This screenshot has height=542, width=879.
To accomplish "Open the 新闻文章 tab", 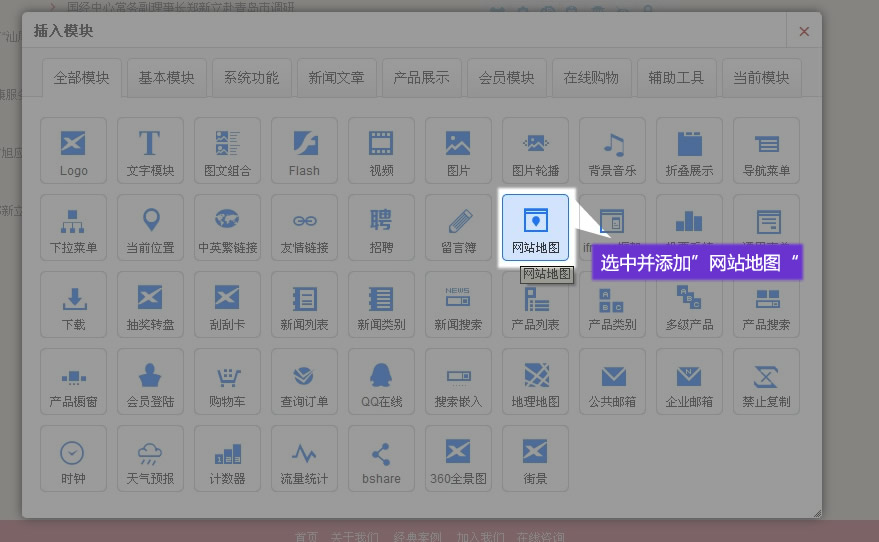I will coord(336,77).
